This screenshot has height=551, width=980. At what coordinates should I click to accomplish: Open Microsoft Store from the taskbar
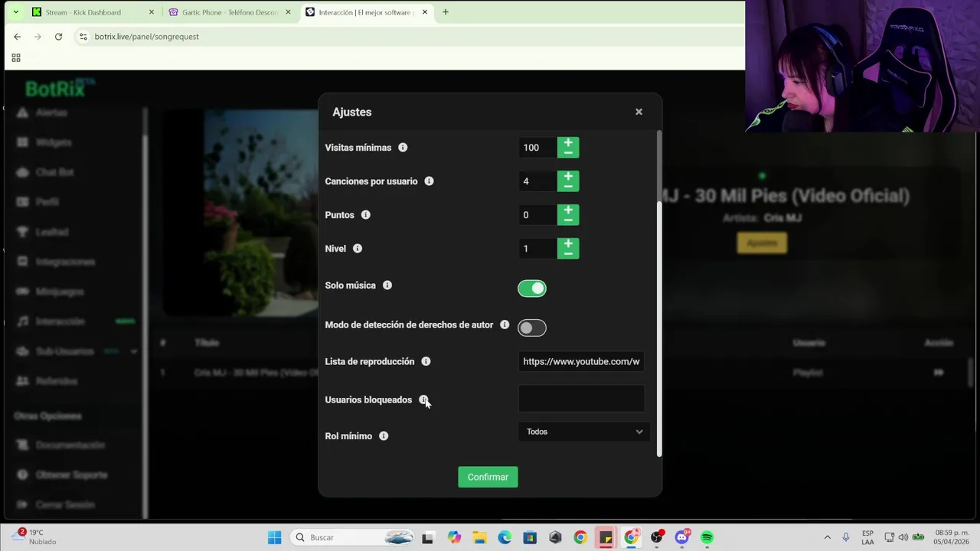530,537
